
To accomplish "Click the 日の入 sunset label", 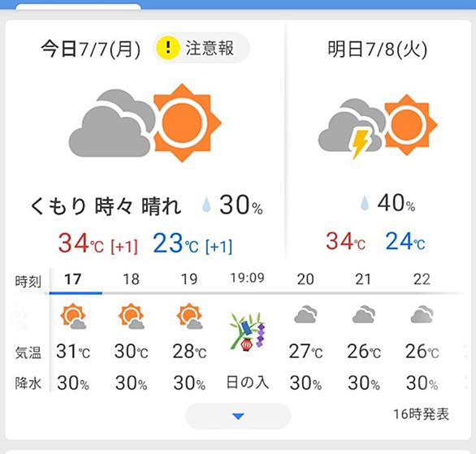I will tap(248, 383).
